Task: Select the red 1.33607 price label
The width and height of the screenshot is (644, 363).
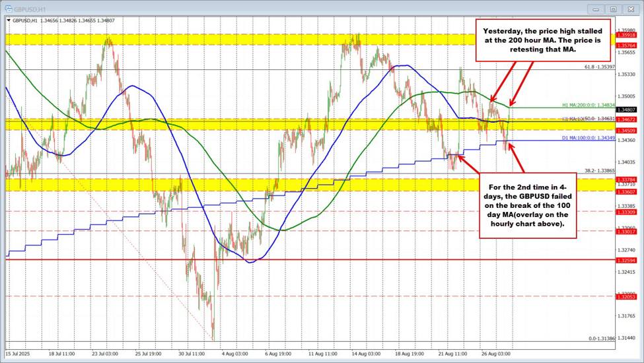Action: coord(626,191)
